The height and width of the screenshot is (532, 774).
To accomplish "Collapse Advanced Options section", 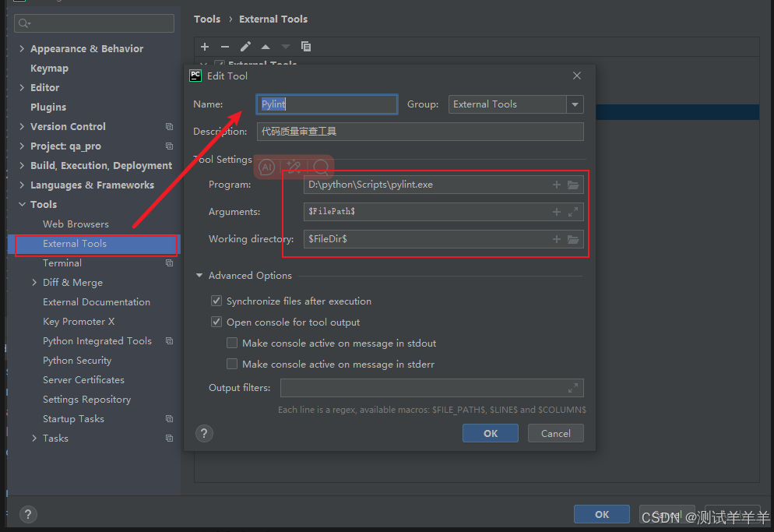I will pyautogui.click(x=199, y=275).
